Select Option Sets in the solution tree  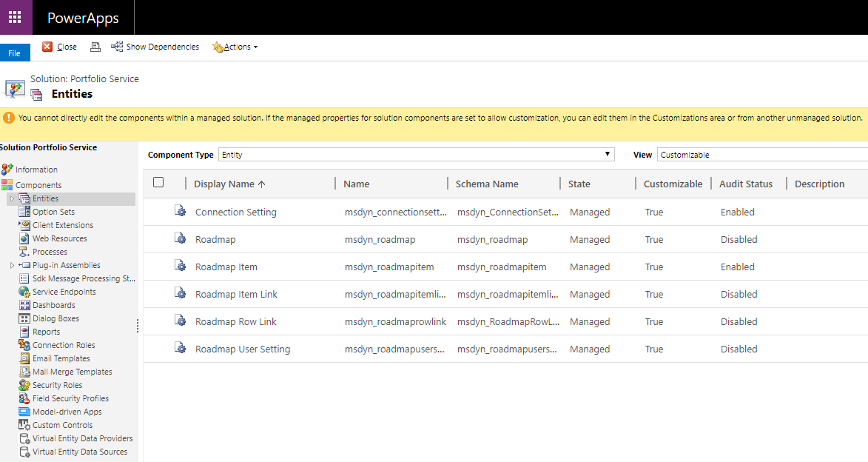[x=53, y=212]
